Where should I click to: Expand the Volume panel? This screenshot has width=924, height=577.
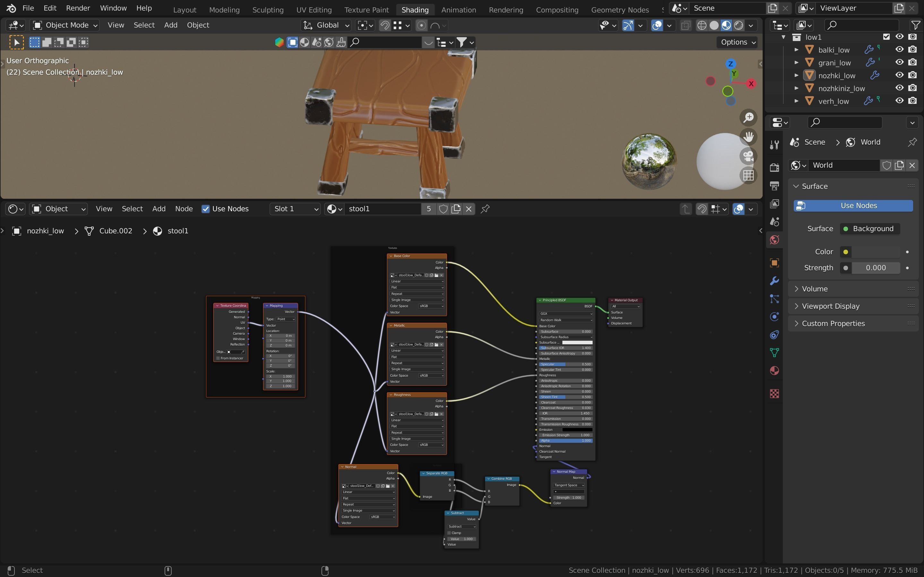pos(814,289)
